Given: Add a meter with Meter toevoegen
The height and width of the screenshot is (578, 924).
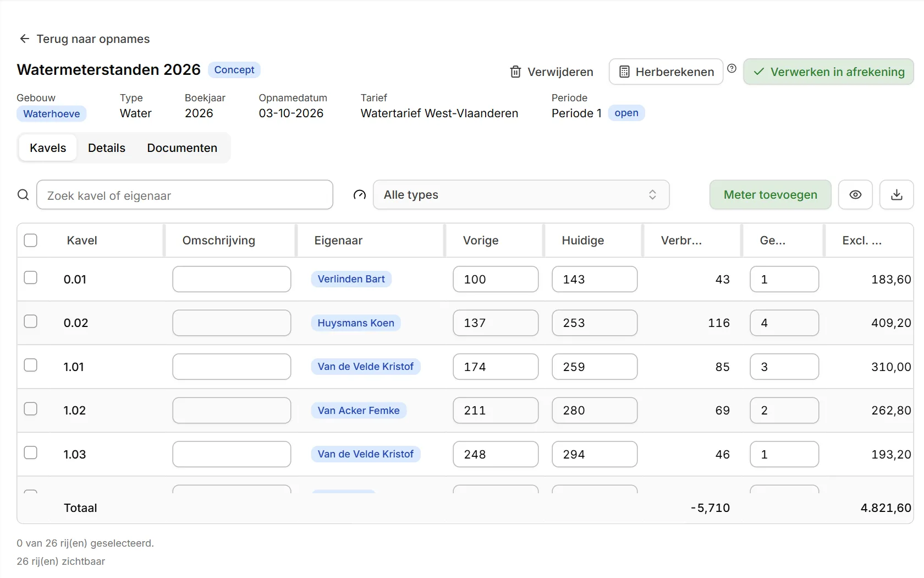Looking at the screenshot, I should click(770, 195).
